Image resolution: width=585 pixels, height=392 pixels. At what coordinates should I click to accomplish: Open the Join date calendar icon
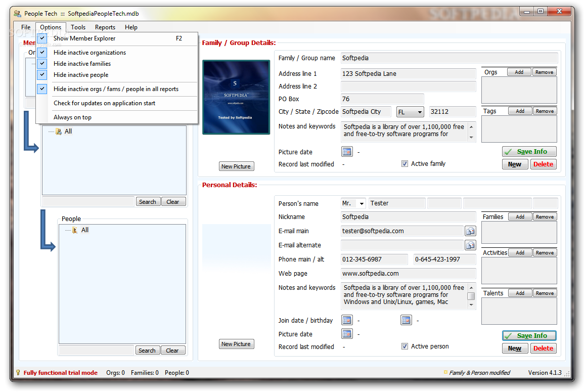point(346,320)
